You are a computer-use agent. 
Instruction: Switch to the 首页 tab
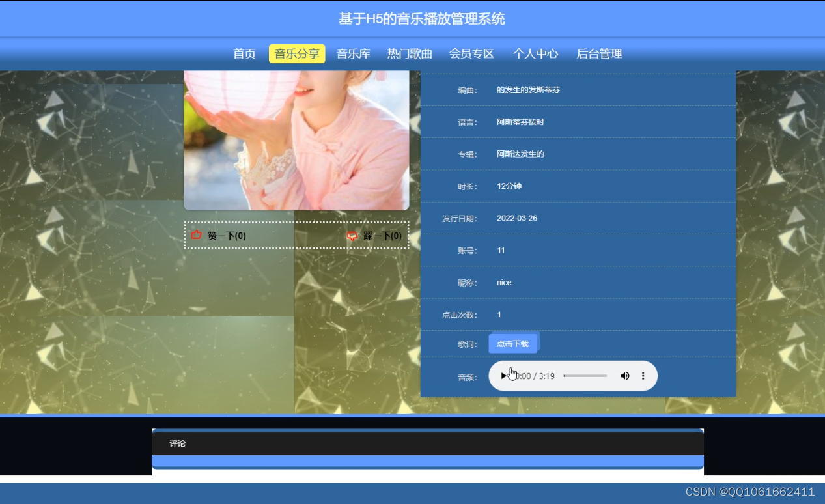point(244,54)
